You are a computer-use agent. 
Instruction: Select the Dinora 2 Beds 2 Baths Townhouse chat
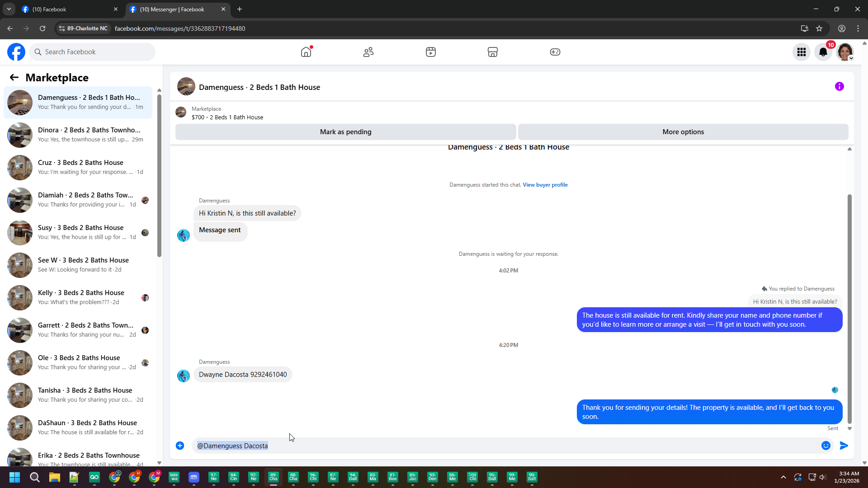point(78,135)
